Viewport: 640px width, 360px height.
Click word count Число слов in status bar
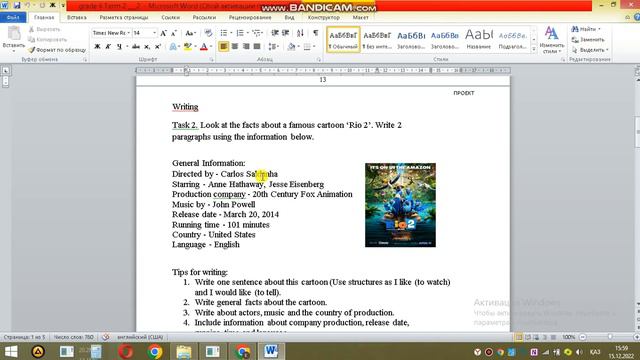pyautogui.click(x=74, y=337)
